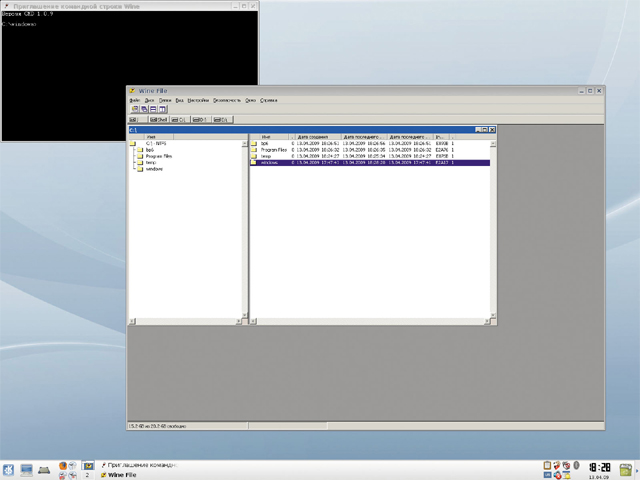Open the Файл menu

pos(135,100)
